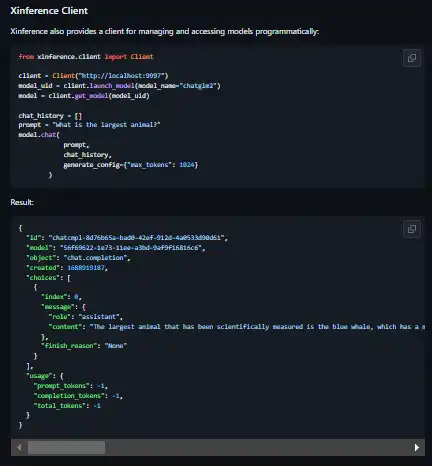This screenshot has width=432, height=466.
Task: Click the "content" blue whale line
Action: click(237, 327)
